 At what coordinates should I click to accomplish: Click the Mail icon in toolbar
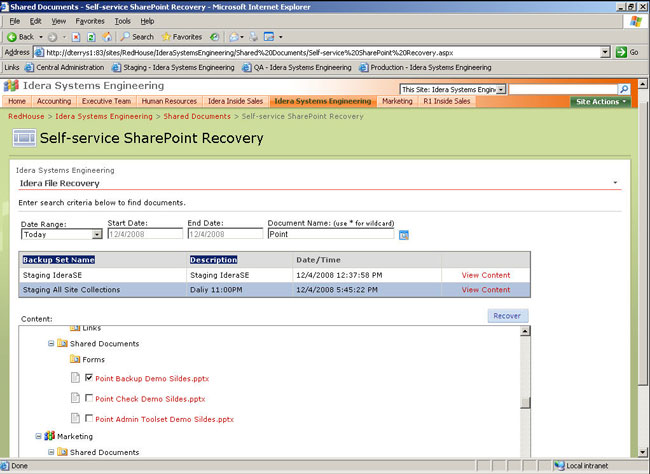point(234,37)
